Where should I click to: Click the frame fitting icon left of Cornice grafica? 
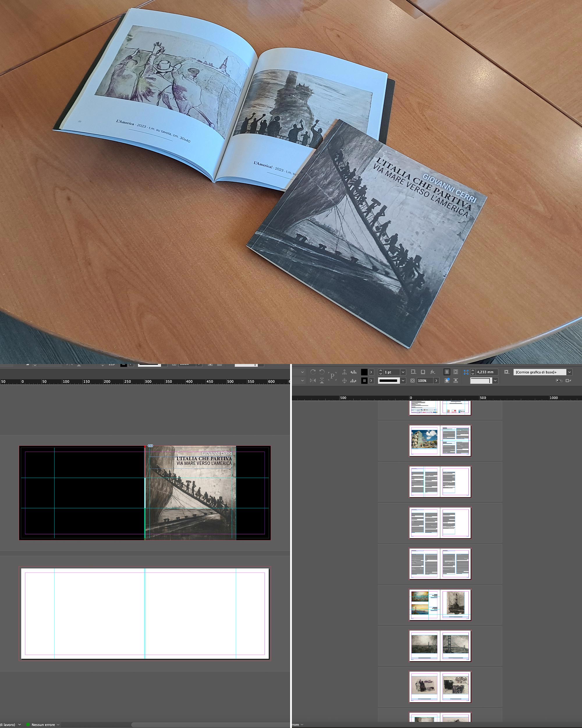click(507, 372)
